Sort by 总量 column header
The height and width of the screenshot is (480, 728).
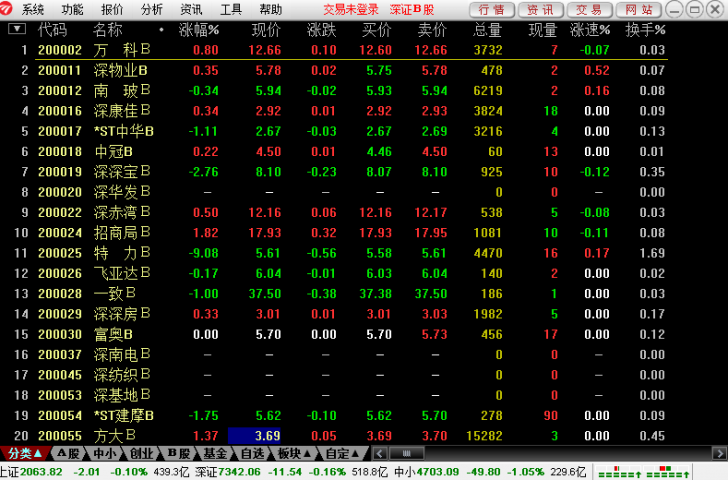pyautogui.click(x=487, y=30)
